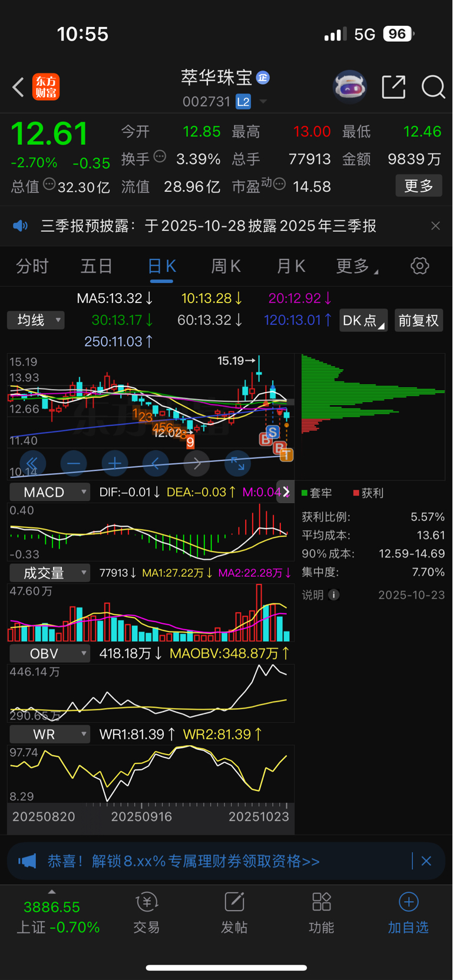Zoom out chart with minus button
Screen dimensions: 453x980
[74, 464]
